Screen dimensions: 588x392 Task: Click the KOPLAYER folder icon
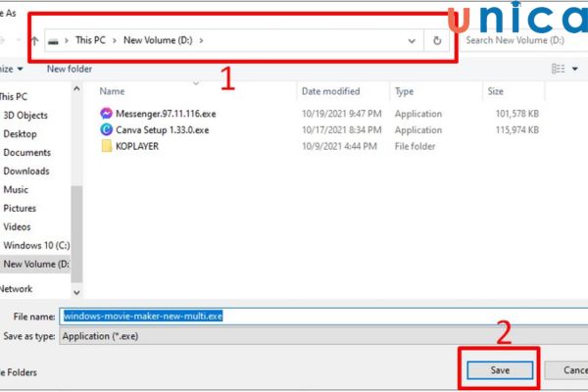click(107, 146)
